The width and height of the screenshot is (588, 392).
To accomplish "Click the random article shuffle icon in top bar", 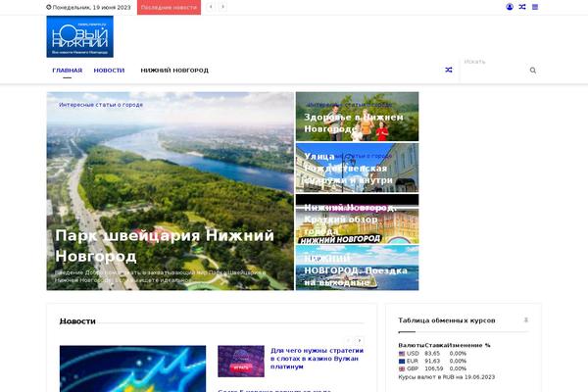I will 522,7.
